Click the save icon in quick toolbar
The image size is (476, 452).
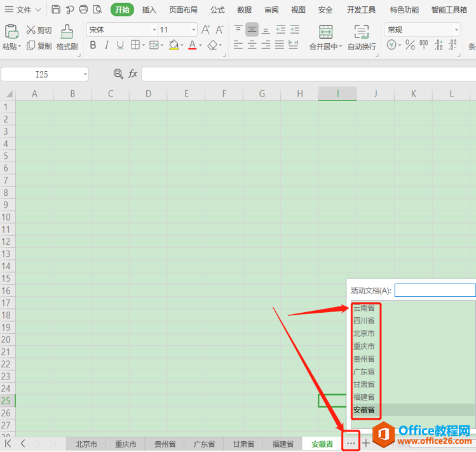pyautogui.click(x=56, y=10)
